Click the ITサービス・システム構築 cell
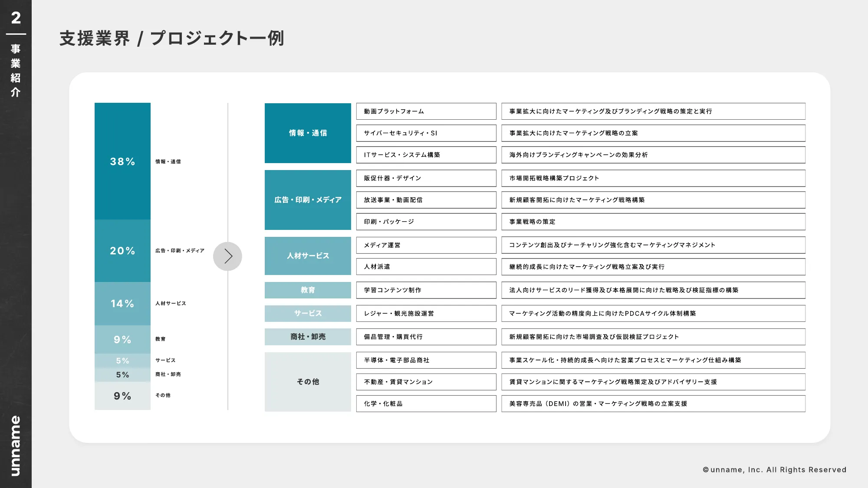 (x=426, y=155)
